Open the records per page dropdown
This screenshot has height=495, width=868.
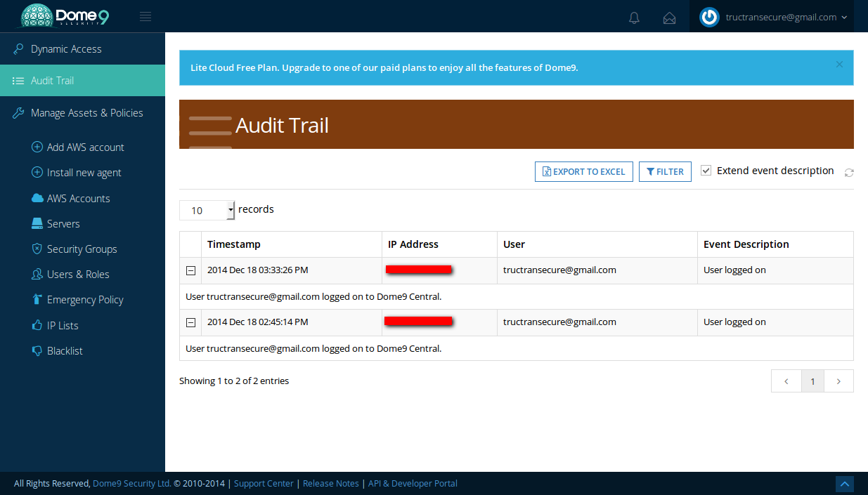[207, 210]
